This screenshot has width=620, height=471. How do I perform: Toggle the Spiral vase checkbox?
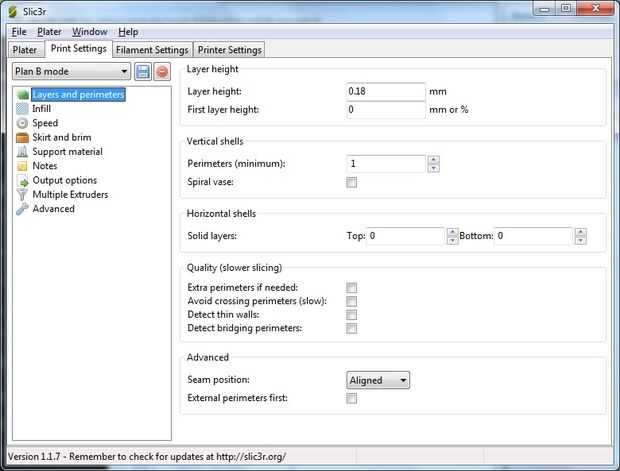(x=352, y=182)
